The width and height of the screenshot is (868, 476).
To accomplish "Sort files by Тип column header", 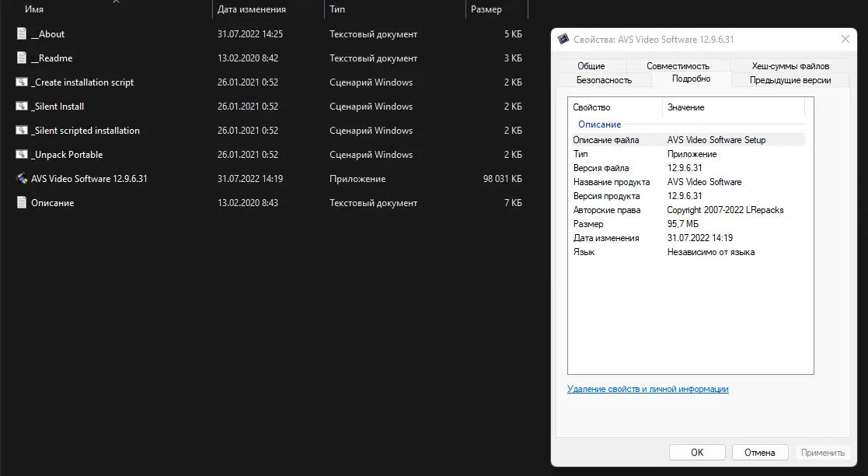I will click(x=337, y=9).
